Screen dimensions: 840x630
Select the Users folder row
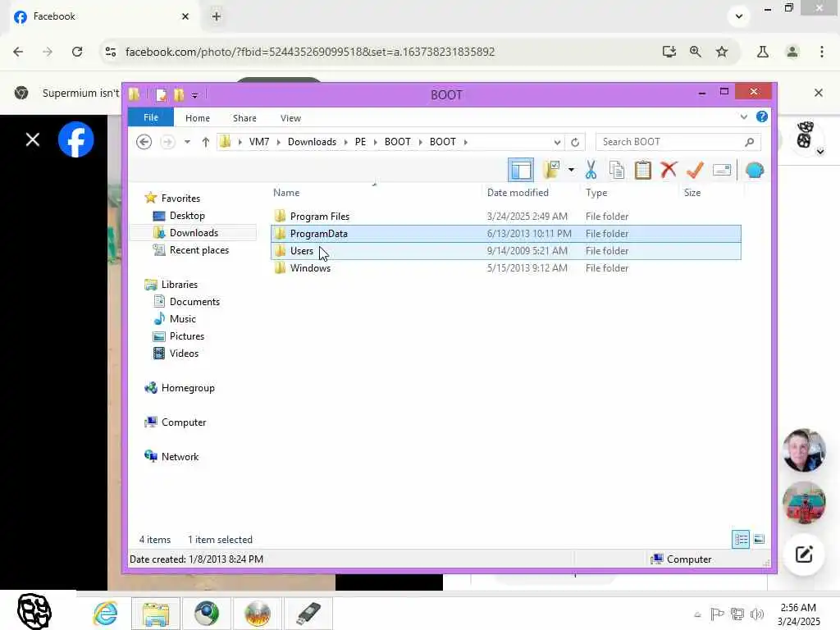pyautogui.click(x=505, y=251)
